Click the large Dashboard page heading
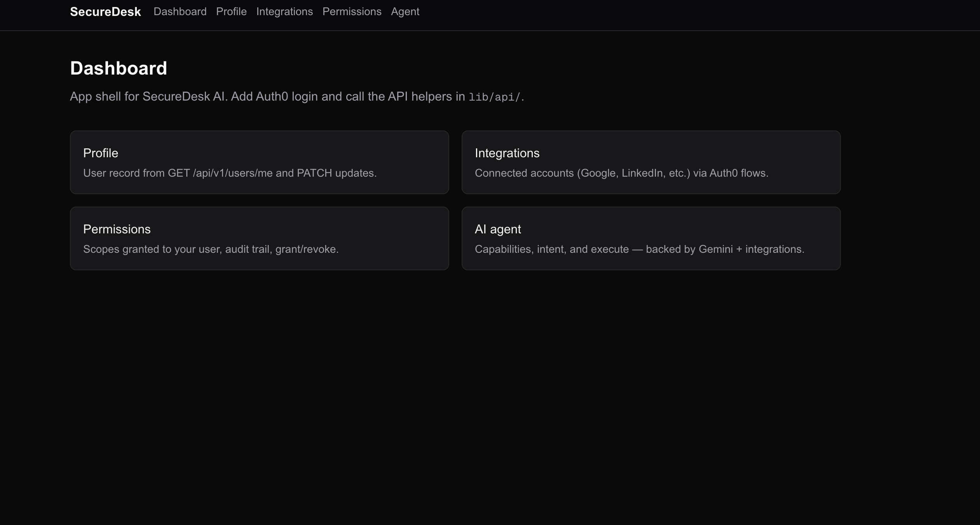This screenshot has width=980, height=525. pyautogui.click(x=119, y=68)
